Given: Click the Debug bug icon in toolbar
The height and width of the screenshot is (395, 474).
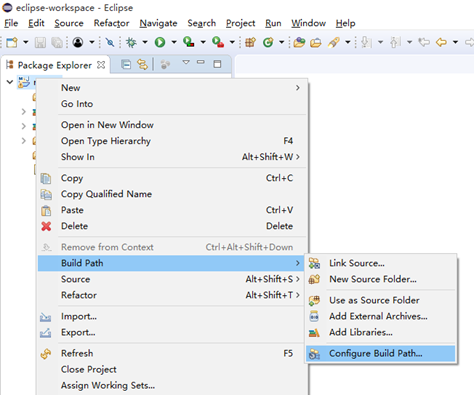Looking at the screenshot, I should tap(131, 42).
